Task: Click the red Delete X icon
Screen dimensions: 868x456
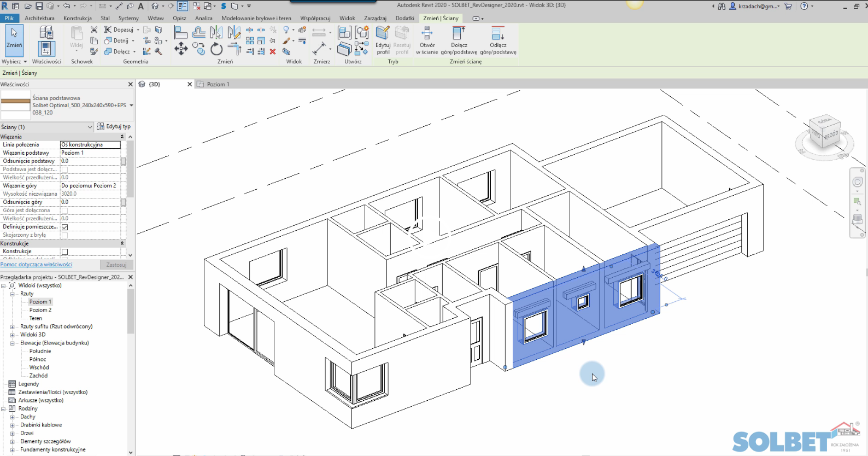Action: coord(273,52)
